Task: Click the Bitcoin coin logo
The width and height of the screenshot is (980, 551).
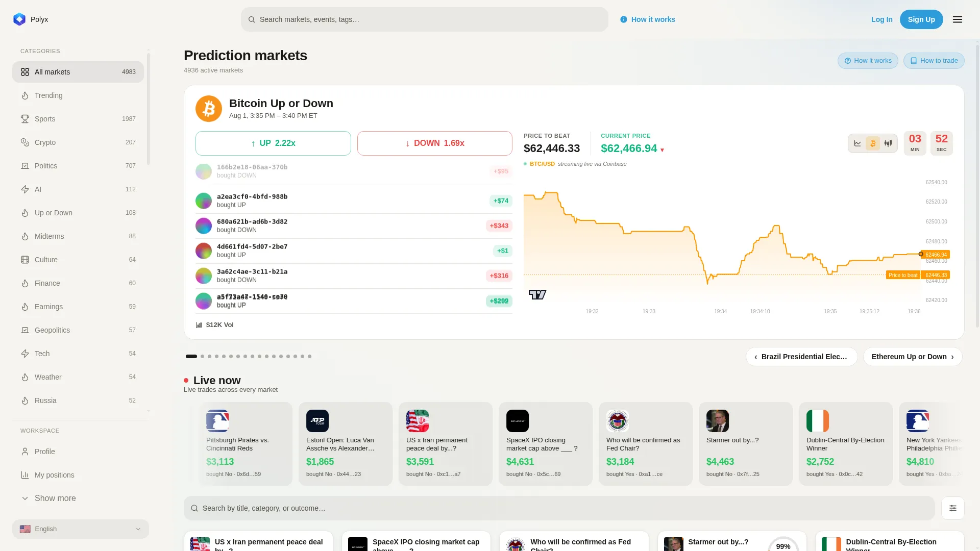Action: coord(209,109)
